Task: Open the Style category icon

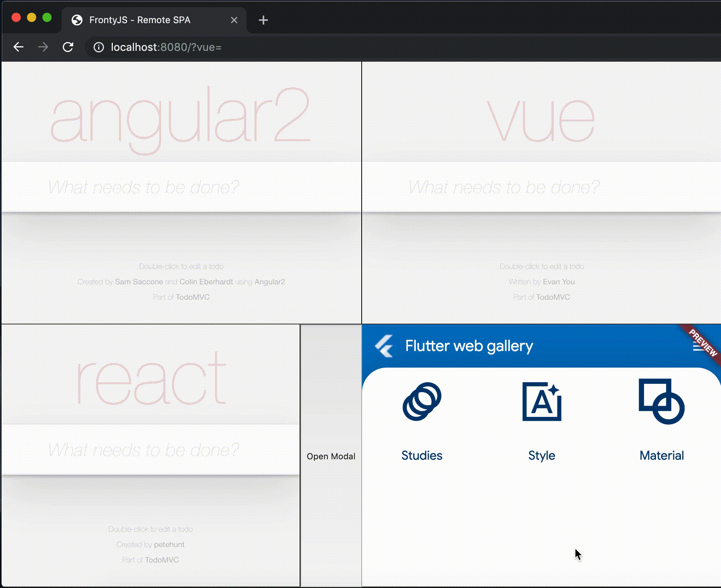Action: click(x=542, y=402)
